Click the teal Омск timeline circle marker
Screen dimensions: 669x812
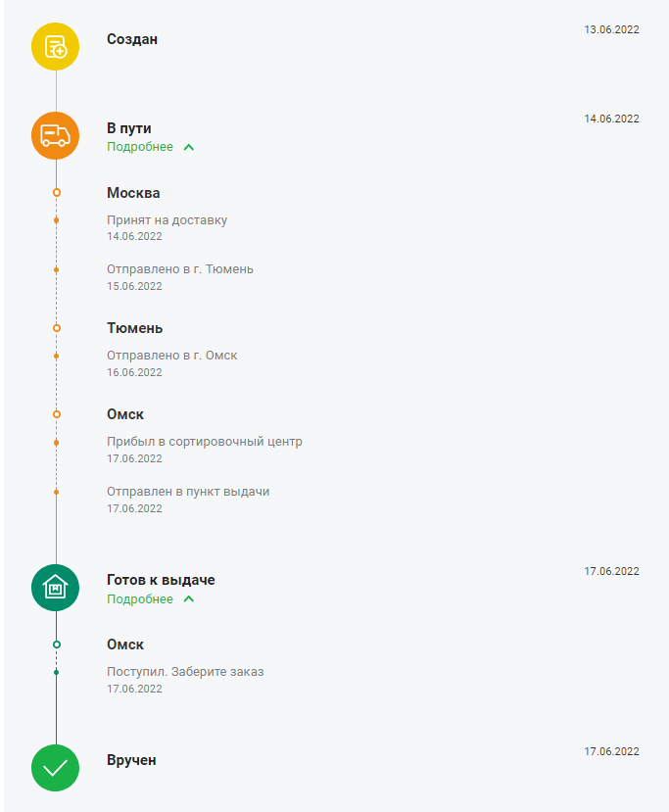point(57,645)
